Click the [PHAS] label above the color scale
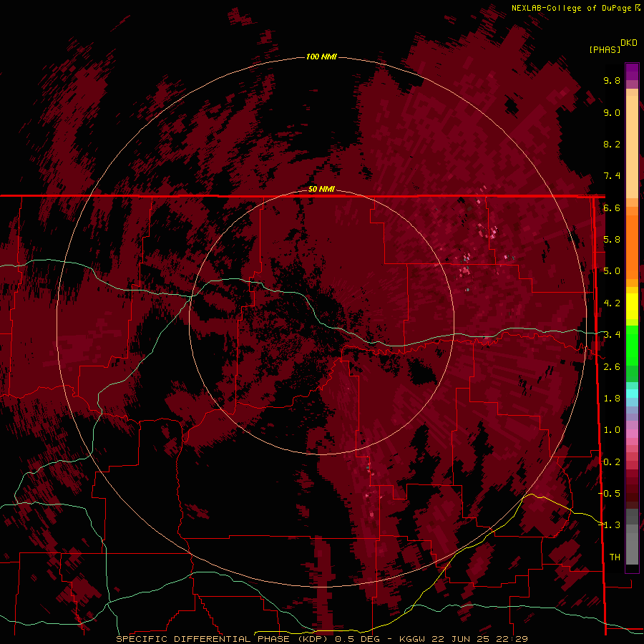 click(605, 49)
